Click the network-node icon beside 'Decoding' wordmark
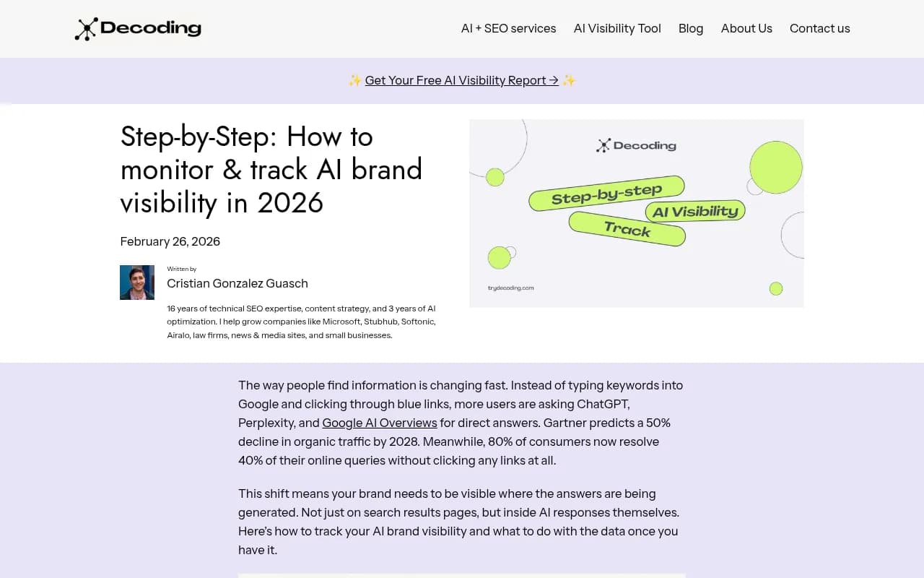Screen dimensions: 924x578 [85, 29]
